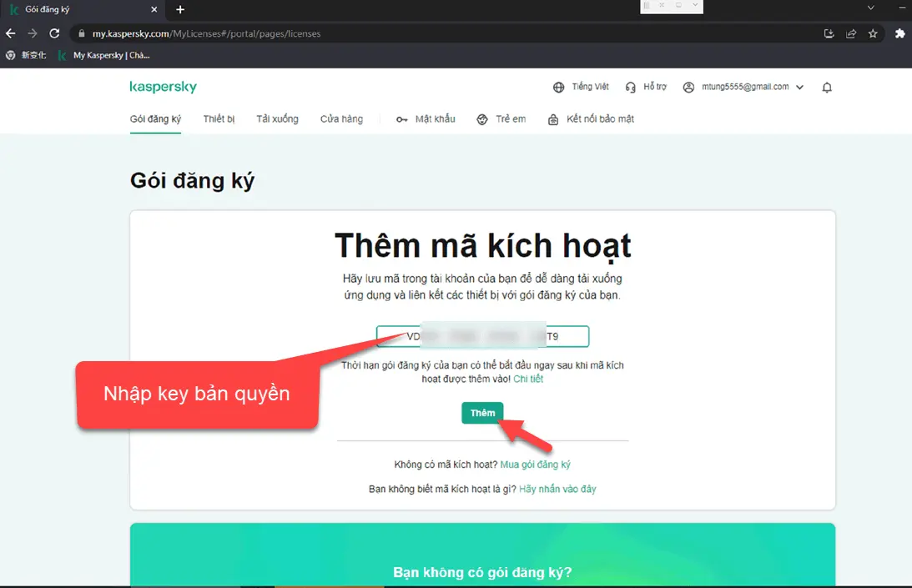Bookmark this page with the star icon
912x588 pixels.
point(873,33)
